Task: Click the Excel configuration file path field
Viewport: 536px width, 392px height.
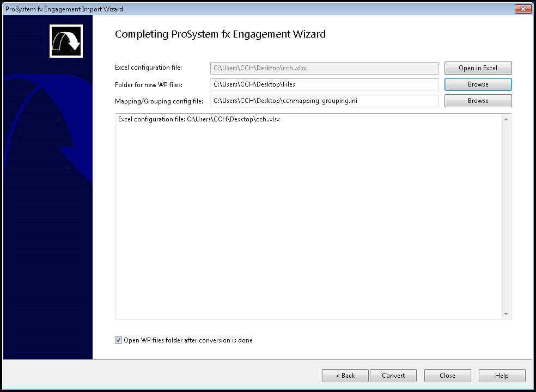Action: (x=325, y=68)
